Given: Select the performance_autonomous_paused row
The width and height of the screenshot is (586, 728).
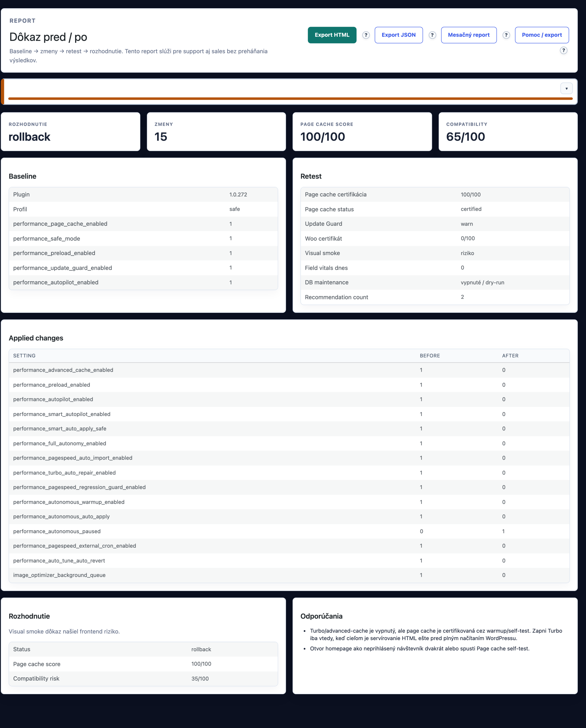Looking at the screenshot, I should pos(289,531).
